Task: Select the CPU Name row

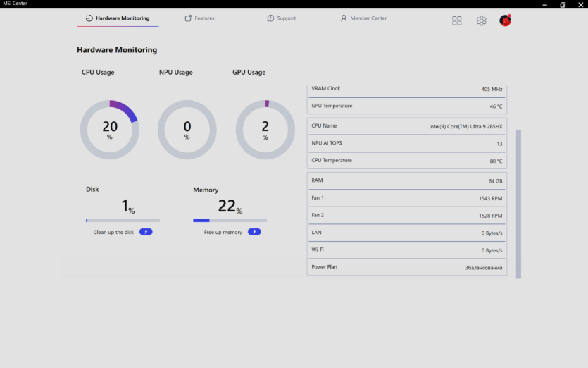Action: click(x=407, y=126)
